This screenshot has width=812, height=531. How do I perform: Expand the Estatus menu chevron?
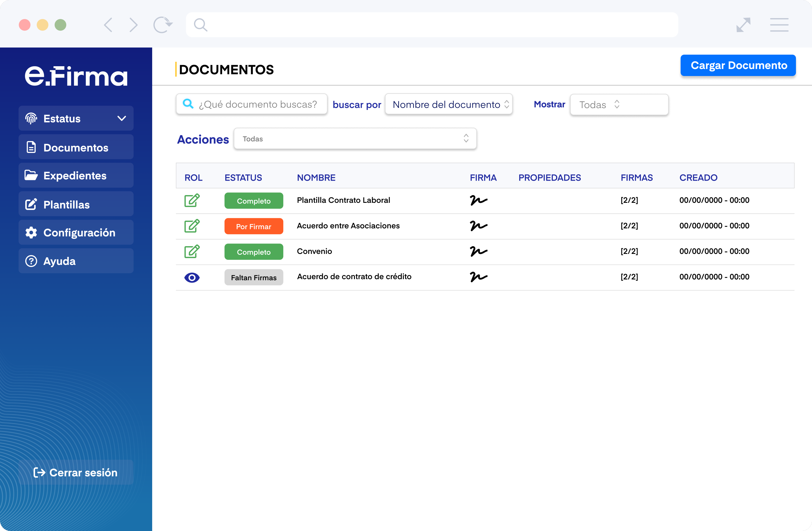coord(122,118)
